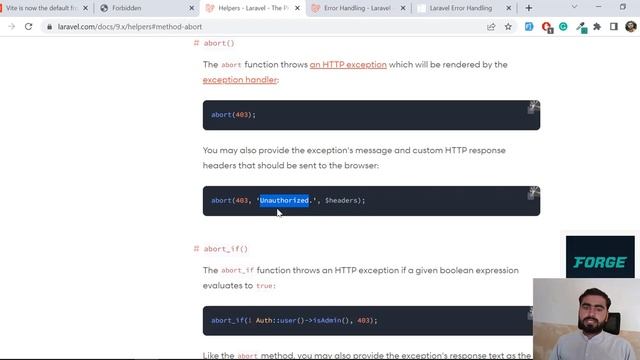Follow the 'an HTTP exception' link
Screen dimensions: 640x360
click(x=348, y=64)
